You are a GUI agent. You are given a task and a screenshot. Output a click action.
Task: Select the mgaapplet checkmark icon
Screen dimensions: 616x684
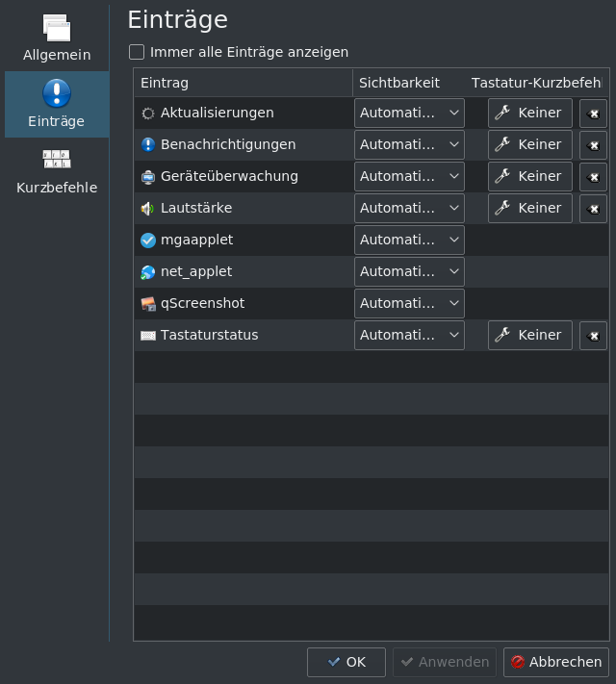pyautogui.click(x=148, y=240)
